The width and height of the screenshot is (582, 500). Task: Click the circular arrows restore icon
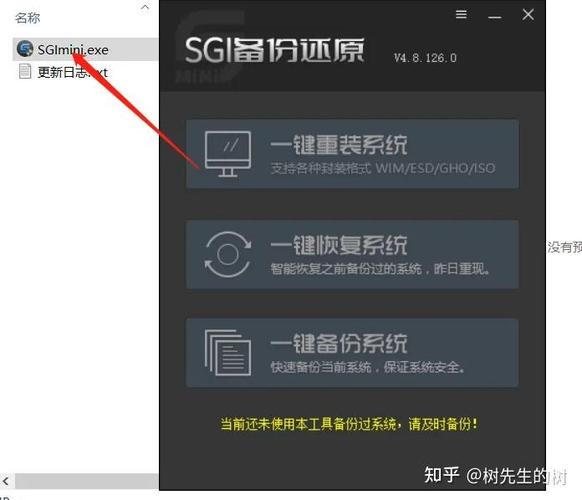pos(228,255)
